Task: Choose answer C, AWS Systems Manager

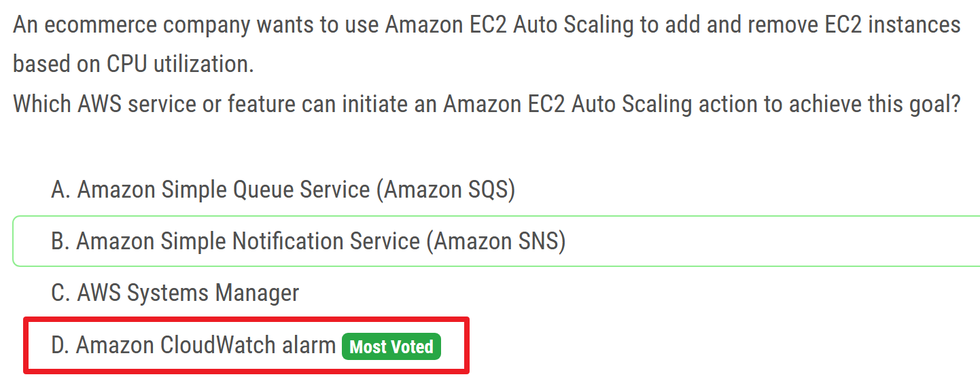Action: 175,293
